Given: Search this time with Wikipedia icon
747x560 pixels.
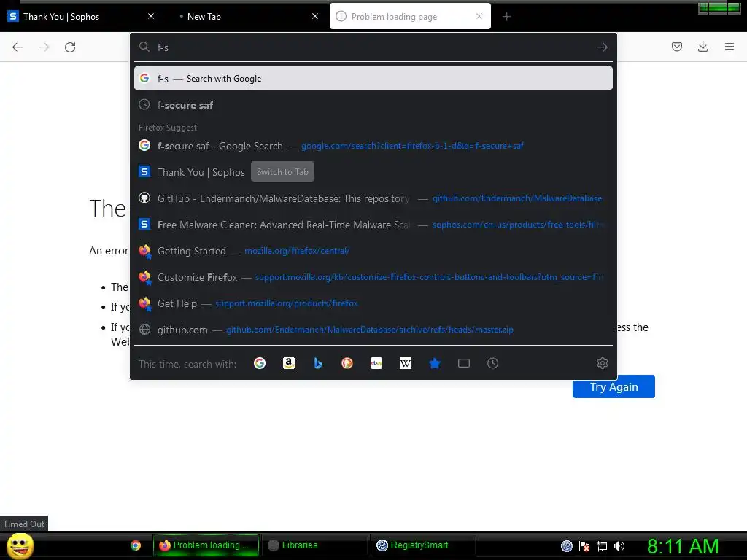Looking at the screenshot, I should [406, 363].
